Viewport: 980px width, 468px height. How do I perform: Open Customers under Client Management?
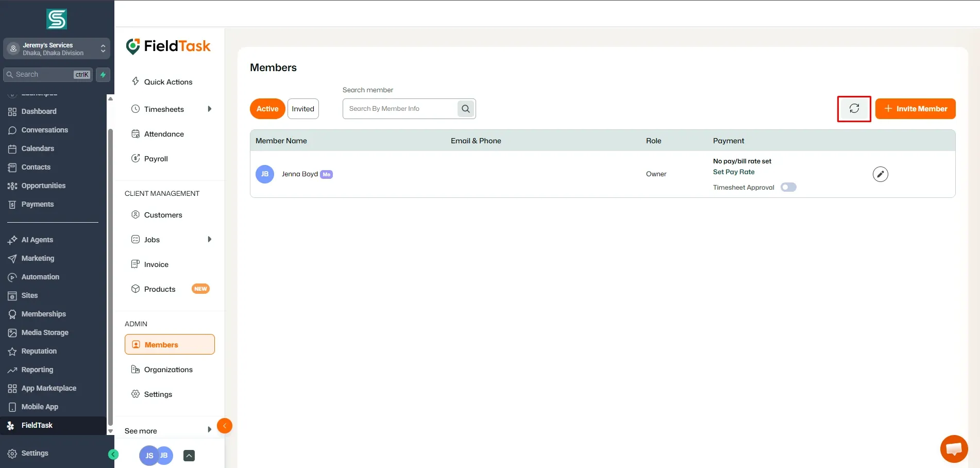pos(163,215)
